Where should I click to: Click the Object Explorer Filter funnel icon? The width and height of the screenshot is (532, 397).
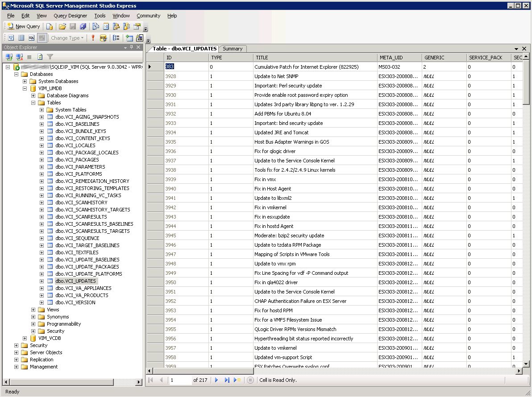[x=50, y=57]
